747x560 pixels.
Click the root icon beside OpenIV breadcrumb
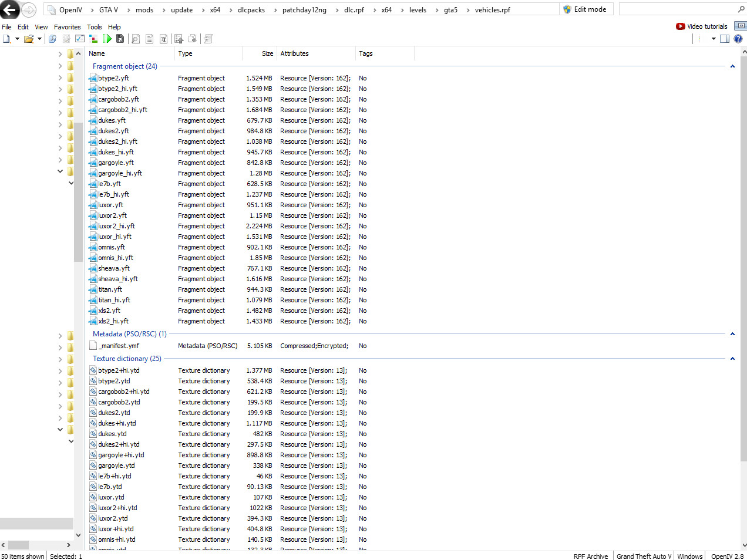pos(51,10)
